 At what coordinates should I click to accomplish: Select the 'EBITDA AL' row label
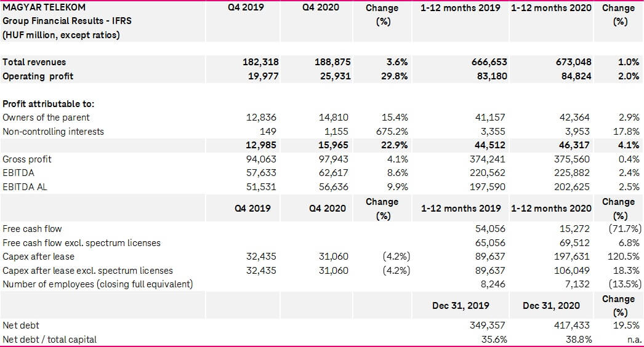(x=25, y=187)
